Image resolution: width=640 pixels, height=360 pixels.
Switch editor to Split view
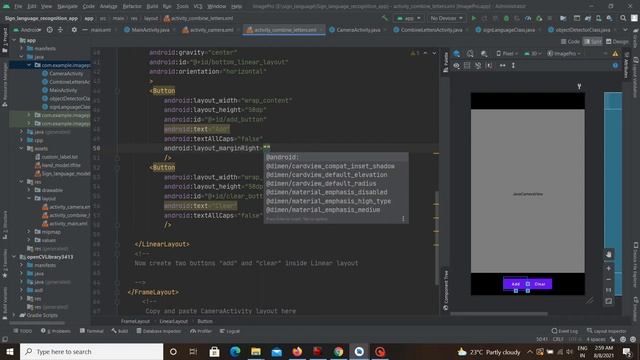(593, 42)
